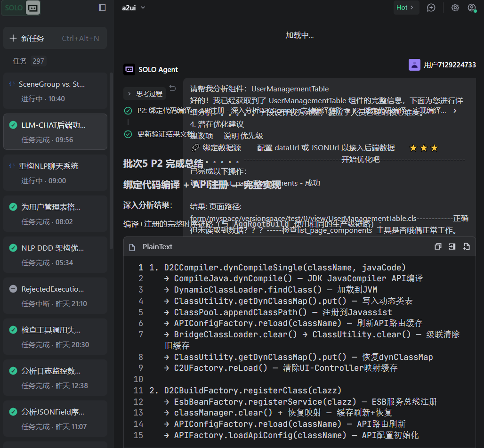The height and width of the screenshot is (448, 484).
Task: Click the 请帮我分析组件 UserManagementTable message
Action: 259,89
